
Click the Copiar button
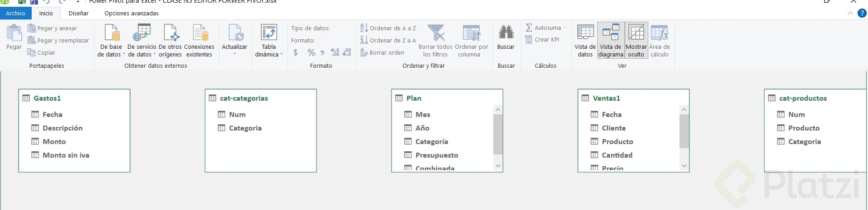point(41,52)
